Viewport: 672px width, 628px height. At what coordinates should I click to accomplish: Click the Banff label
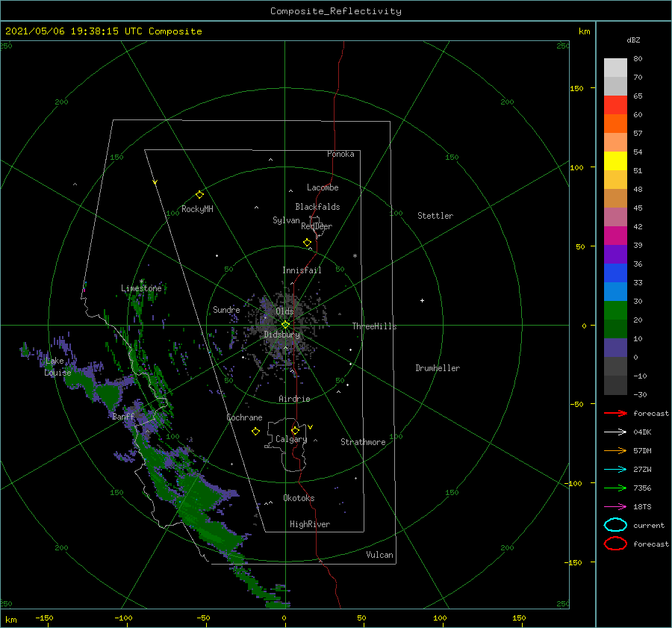(x=123, y=416)
